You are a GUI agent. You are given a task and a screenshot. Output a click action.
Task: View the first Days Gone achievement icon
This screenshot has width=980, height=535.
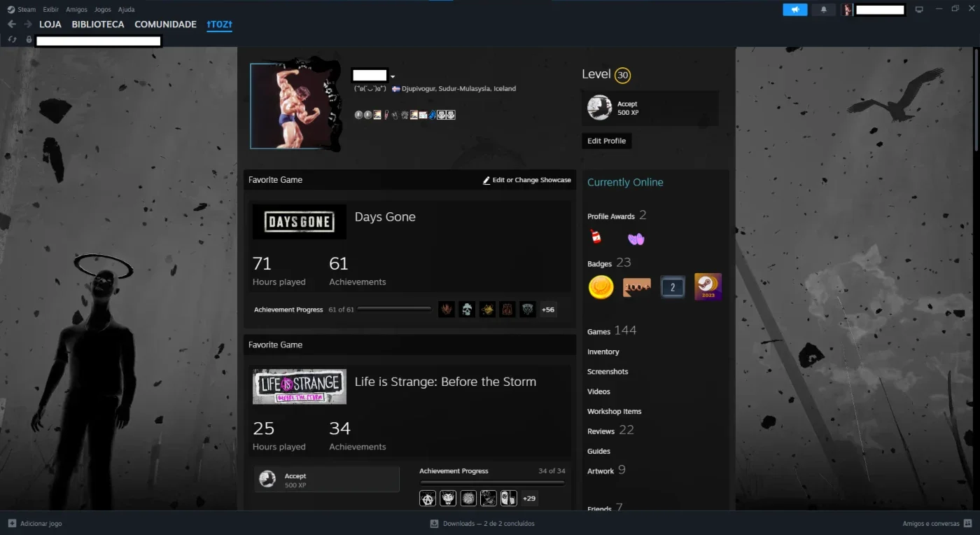(447, 310)
